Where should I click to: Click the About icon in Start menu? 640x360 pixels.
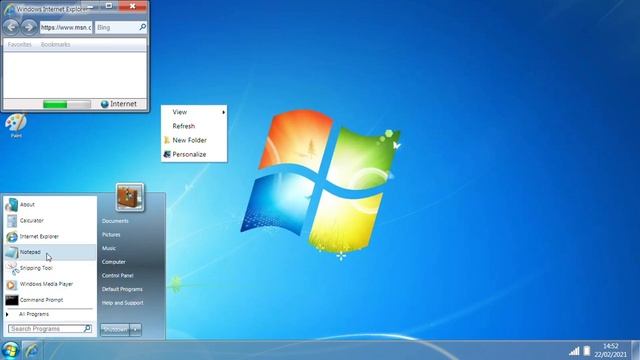(11, 204)
